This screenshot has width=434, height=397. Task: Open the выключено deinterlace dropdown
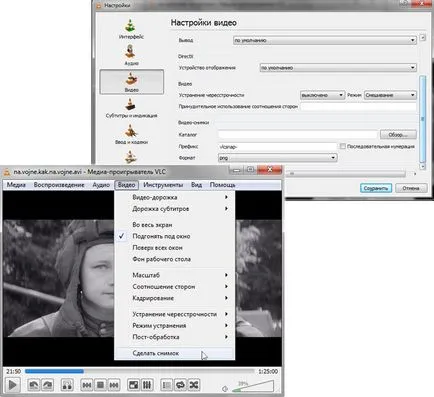click(x=322, y=95)
